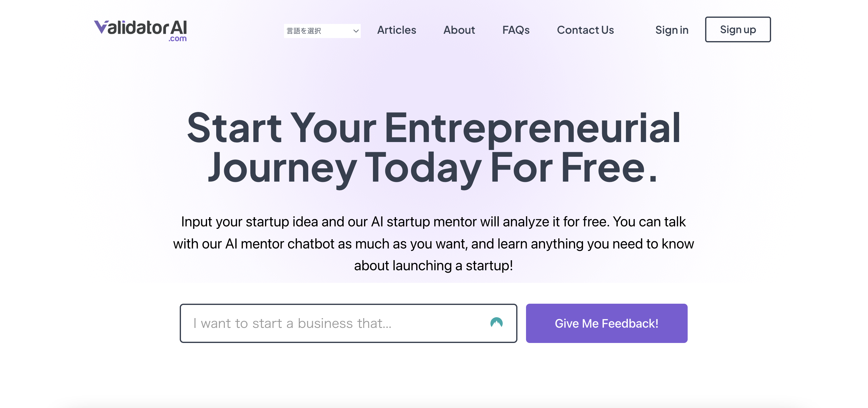The width and height of the screenshot is (868, 408).
Task: Open the FAQs menu item
Action: pos(516,30)
